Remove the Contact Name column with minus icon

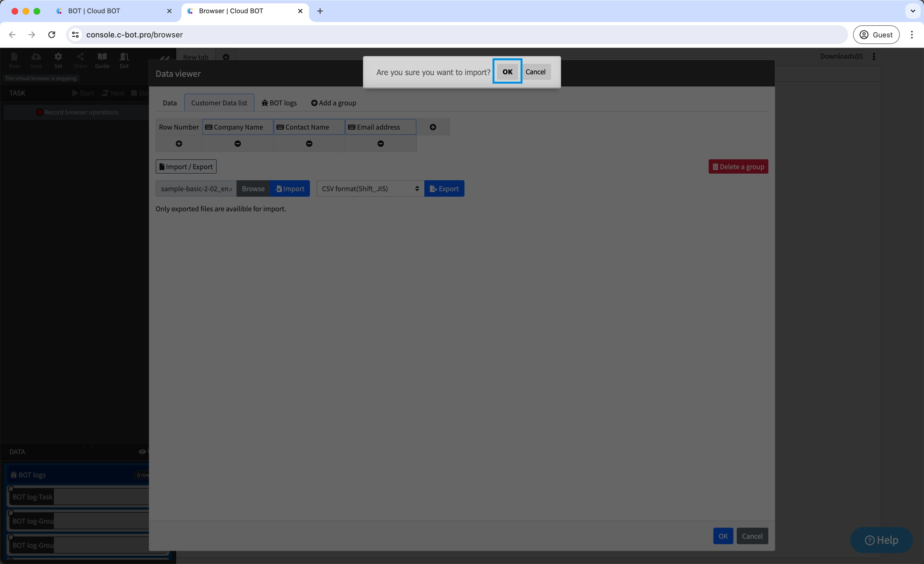(309, 144)
